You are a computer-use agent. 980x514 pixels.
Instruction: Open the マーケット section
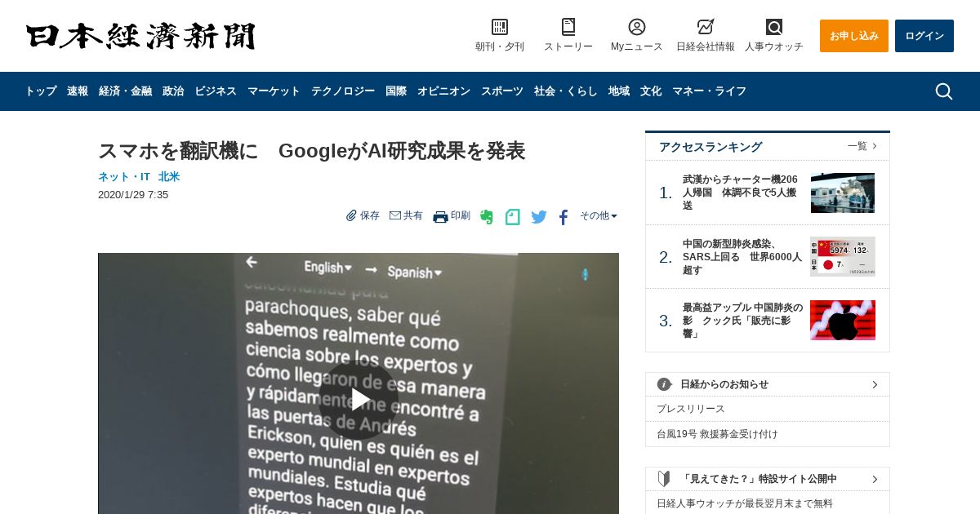[274, 91]
